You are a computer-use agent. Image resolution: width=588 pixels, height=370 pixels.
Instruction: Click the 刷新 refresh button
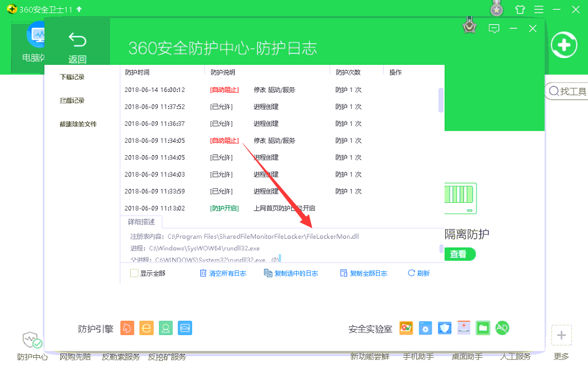[419, 273]
